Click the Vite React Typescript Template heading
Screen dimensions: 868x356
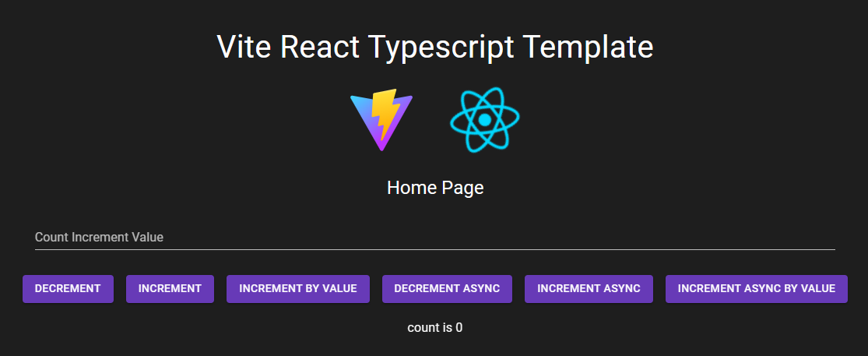point(435,47)
